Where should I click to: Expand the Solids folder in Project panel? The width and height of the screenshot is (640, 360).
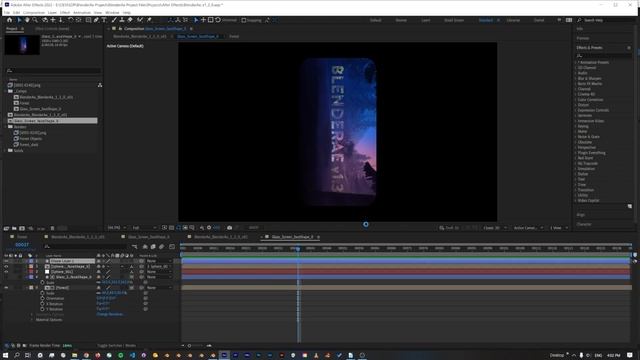coord(6,151)
